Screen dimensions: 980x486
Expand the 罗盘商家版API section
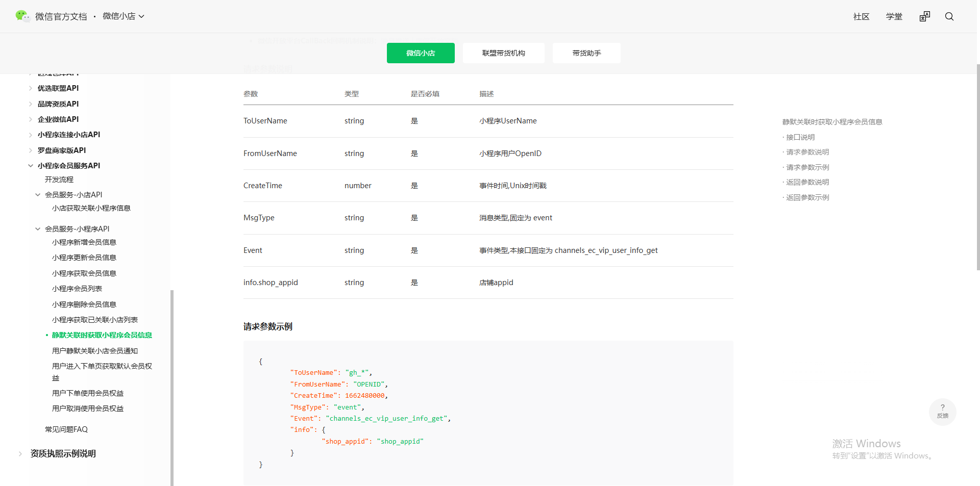[x=31, y=150]
